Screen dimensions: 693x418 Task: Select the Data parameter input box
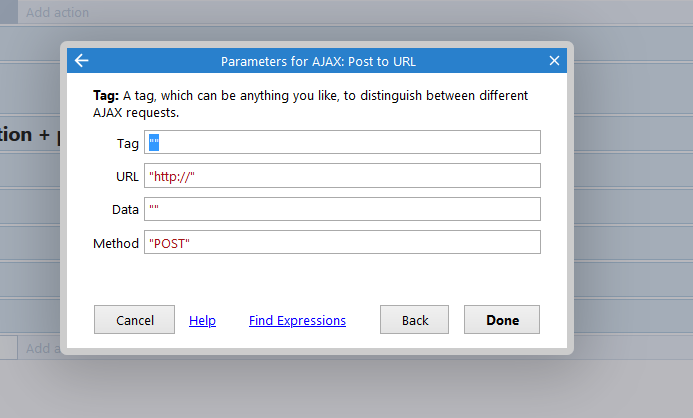342,209
